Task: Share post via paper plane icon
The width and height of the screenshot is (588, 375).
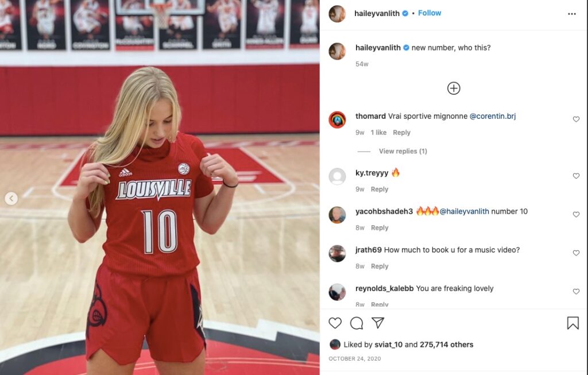Action: [378, 323]
